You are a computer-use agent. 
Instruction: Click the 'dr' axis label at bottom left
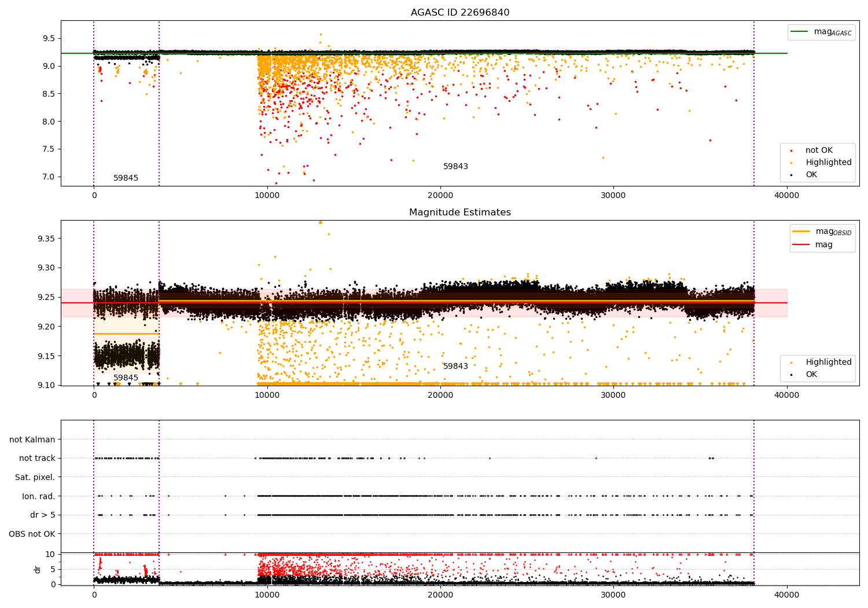click(x=38, y=569)
